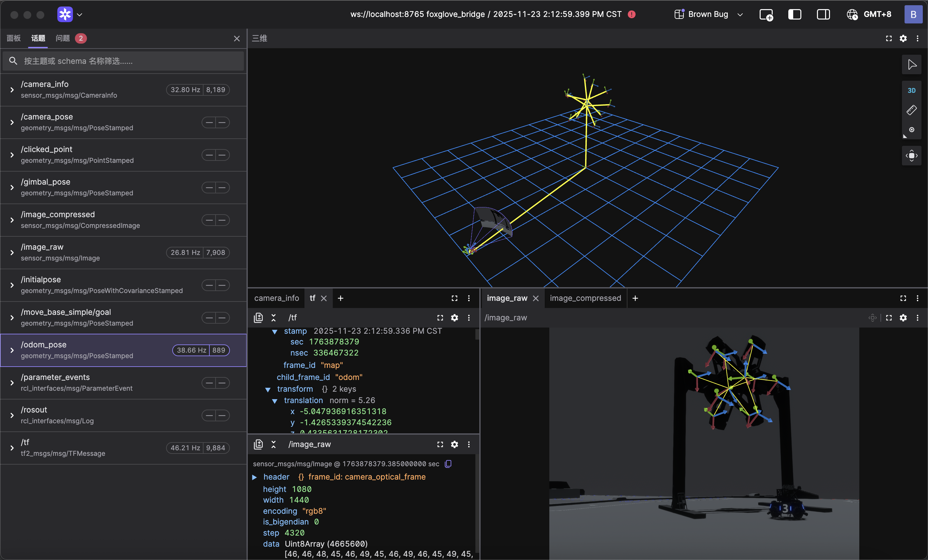
Task: Open settings for lower /image_raw message panel
Action: click(x=455, y=444)
